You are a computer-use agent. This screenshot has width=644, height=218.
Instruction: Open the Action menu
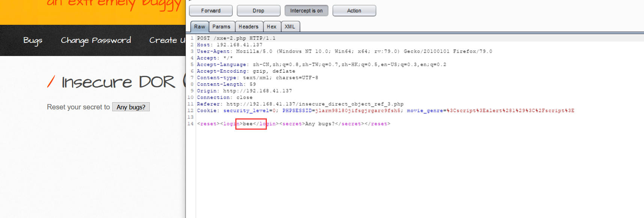(x=354, y=11)
